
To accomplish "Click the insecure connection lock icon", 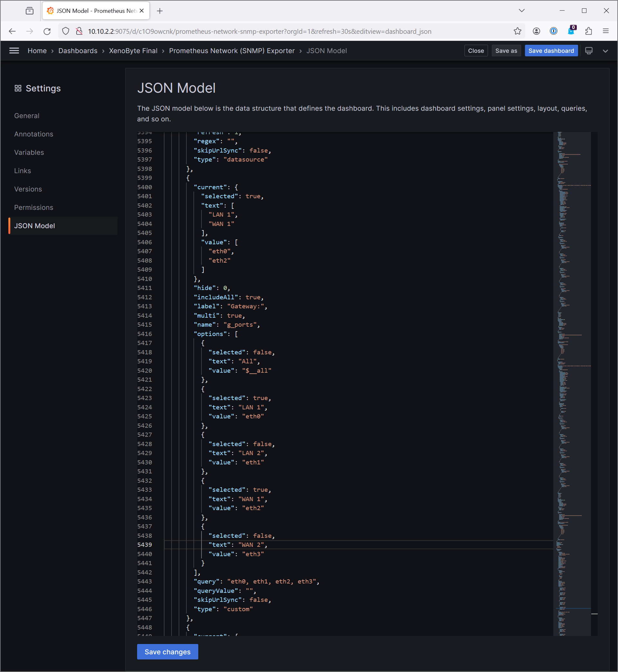I will 79,32.
